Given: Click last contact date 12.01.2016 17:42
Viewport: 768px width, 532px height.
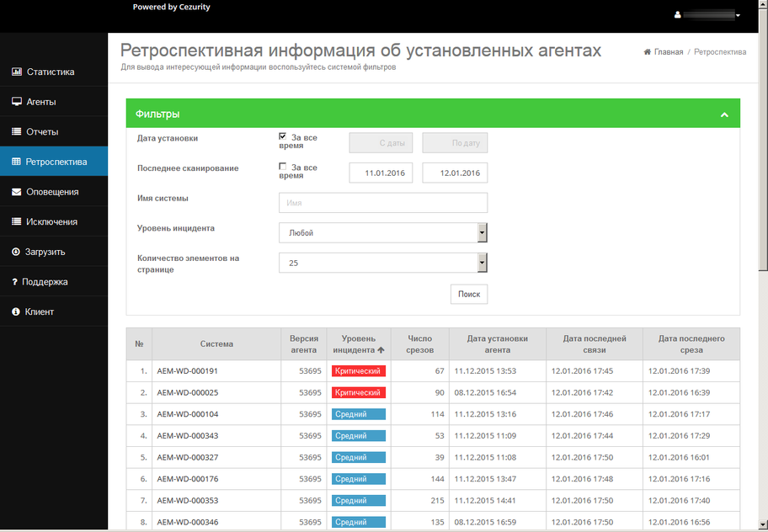Looking at the screenshot, I should tap(582, 392).
